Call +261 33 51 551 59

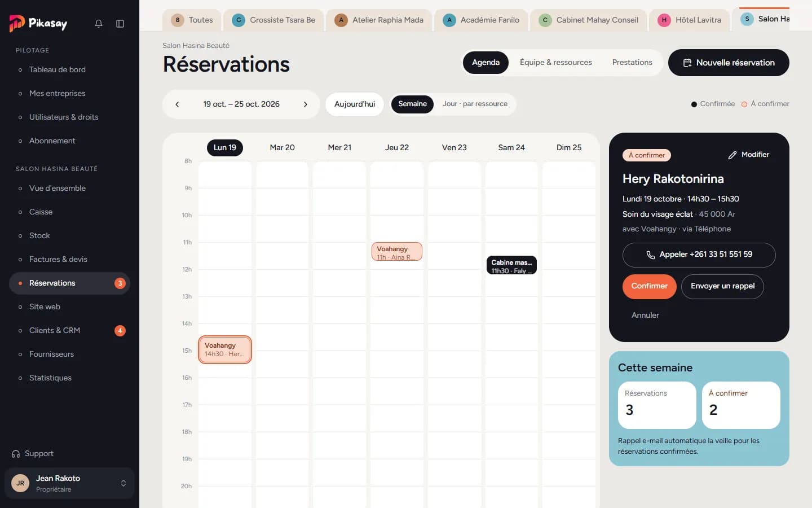tap(699, 255)
